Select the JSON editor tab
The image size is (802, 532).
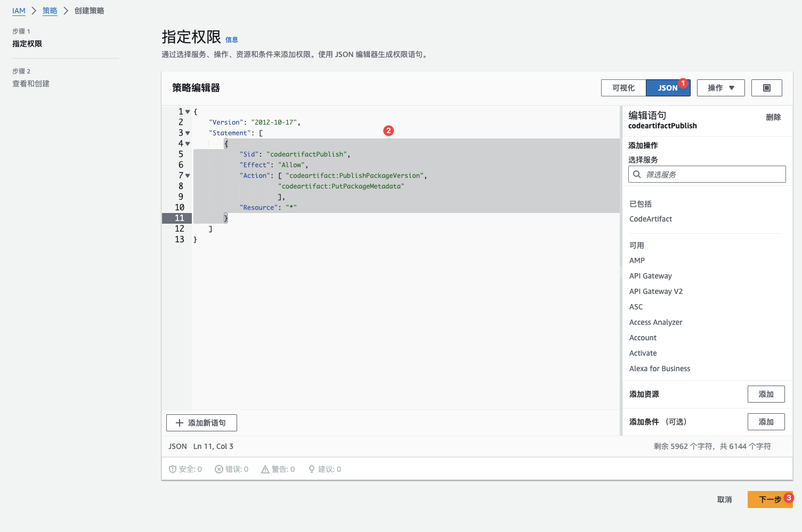668,88
